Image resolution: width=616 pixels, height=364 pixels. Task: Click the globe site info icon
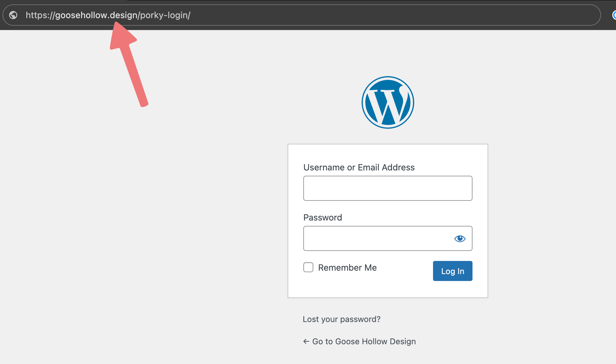(13, 15)
